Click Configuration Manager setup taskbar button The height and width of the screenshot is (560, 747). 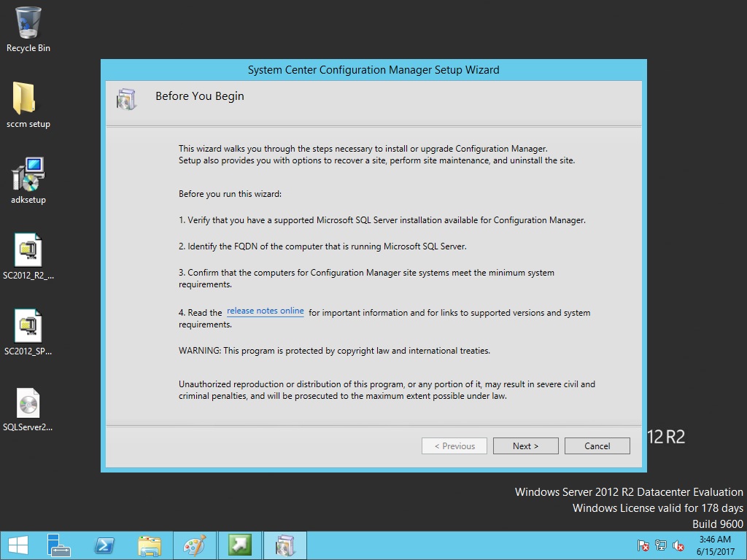coord(285,545)
